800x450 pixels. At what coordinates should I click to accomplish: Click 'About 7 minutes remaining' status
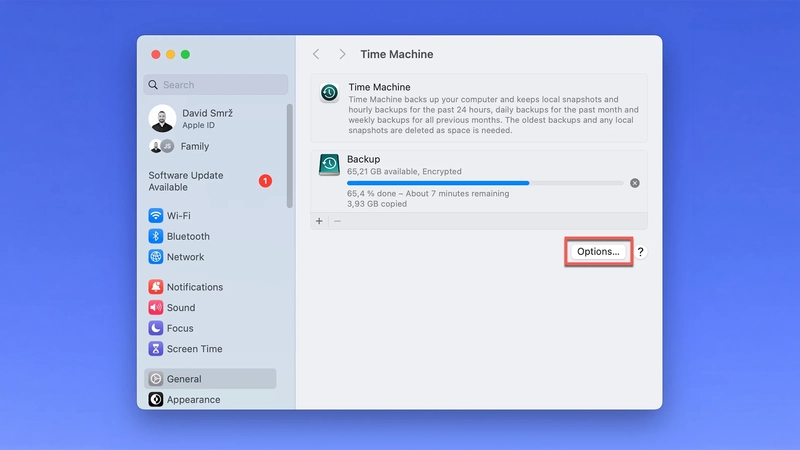[x=457, y=193]
